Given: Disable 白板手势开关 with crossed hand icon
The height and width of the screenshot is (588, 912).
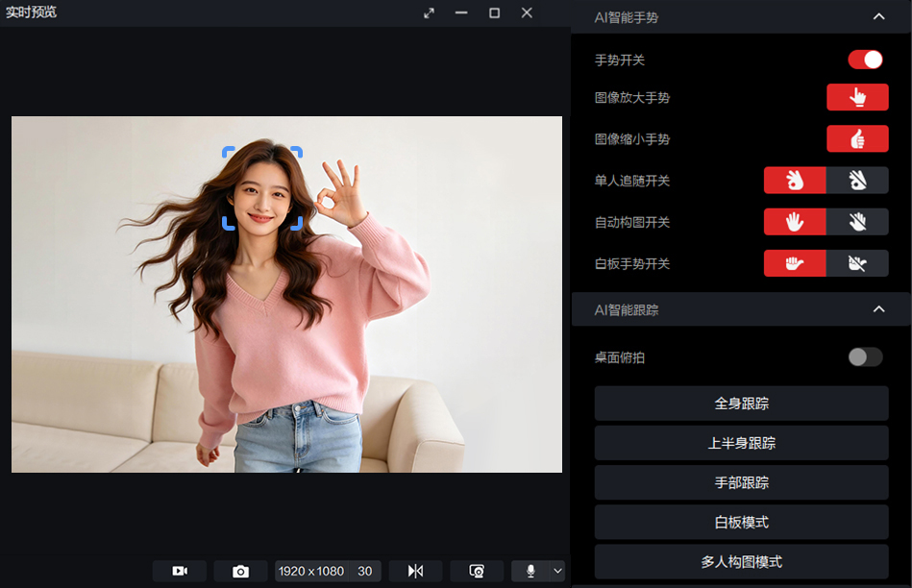Looking at the screenshot, I should click(x=857, y=263).
